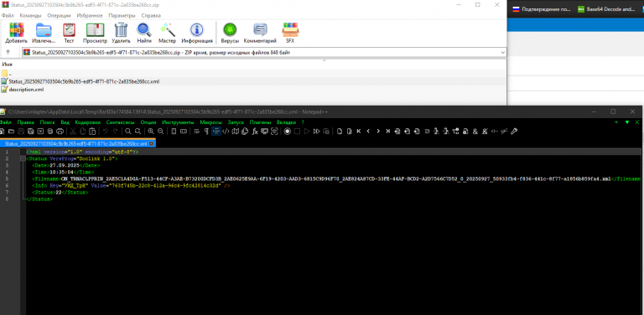Go up one folder in WinRAR

click(8, 52)
